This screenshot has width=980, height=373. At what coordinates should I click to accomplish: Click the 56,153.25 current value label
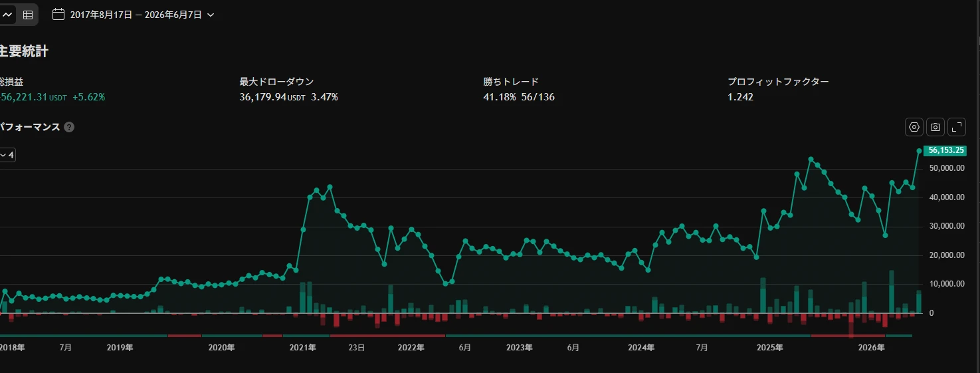[946, 150]
